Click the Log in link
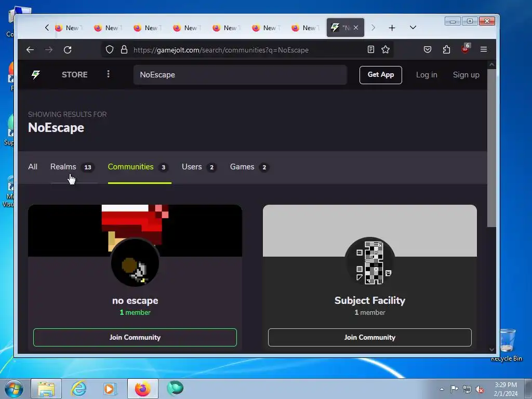Image resolution: width=532 pixels, height=399 pixels. click(x=427, y=75)
